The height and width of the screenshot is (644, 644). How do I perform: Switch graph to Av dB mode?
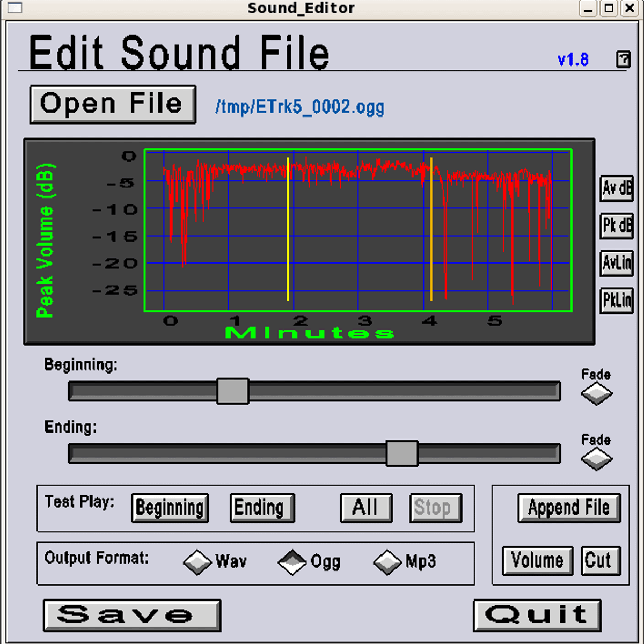point(617,188)
